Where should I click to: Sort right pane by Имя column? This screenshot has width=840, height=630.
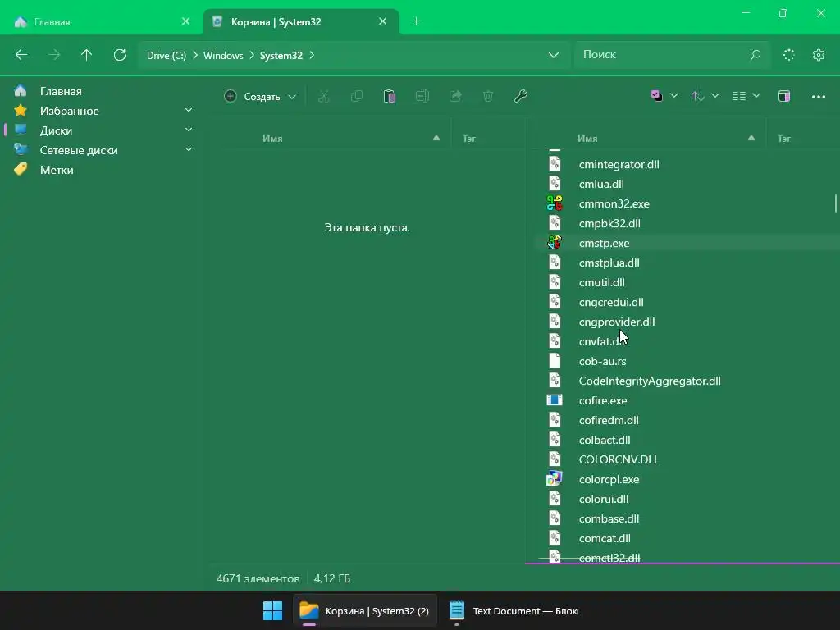[587, 138]
